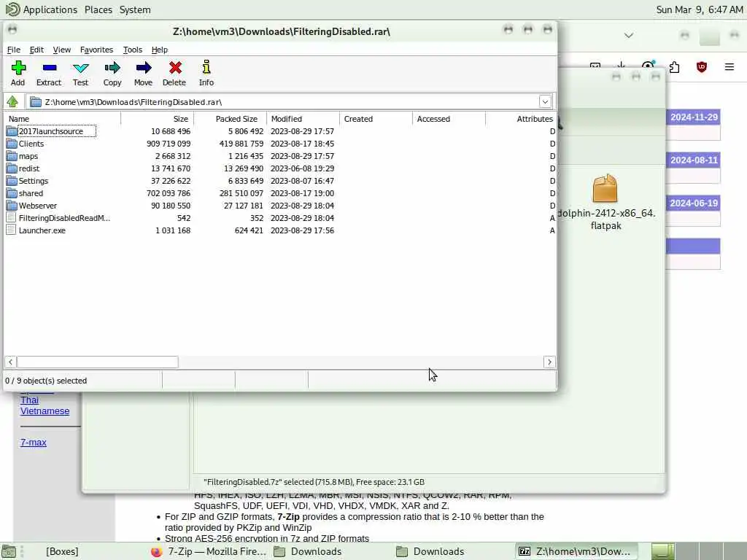Open the Help menu

[160, 50]
